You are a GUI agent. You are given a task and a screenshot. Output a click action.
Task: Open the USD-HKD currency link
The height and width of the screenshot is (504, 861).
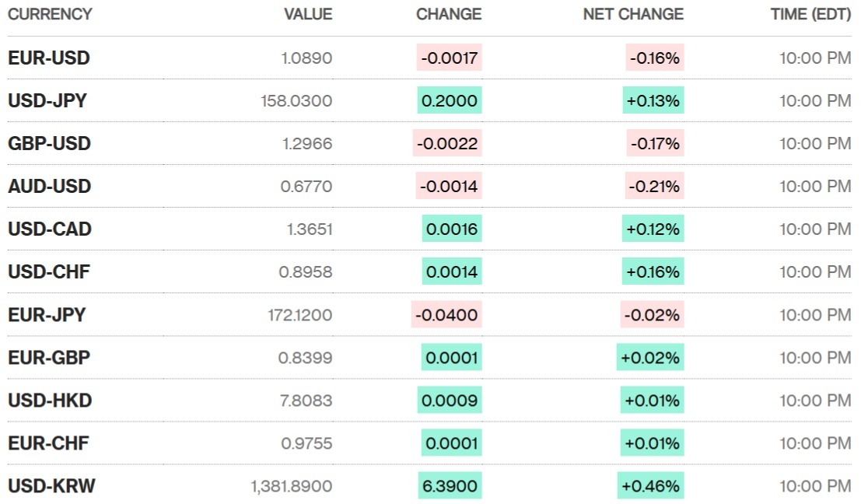click(x=50, y=401)
